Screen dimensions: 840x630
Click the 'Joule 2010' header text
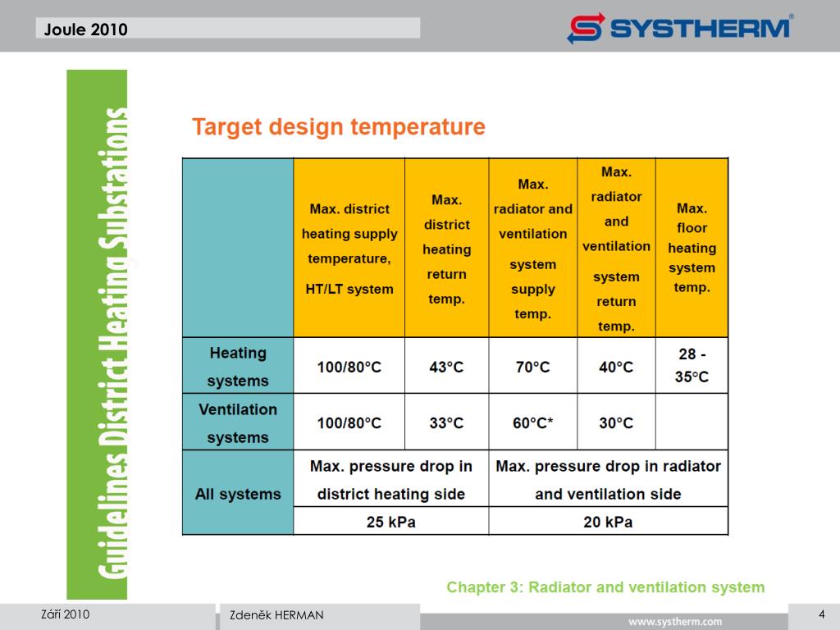[85, 29]
